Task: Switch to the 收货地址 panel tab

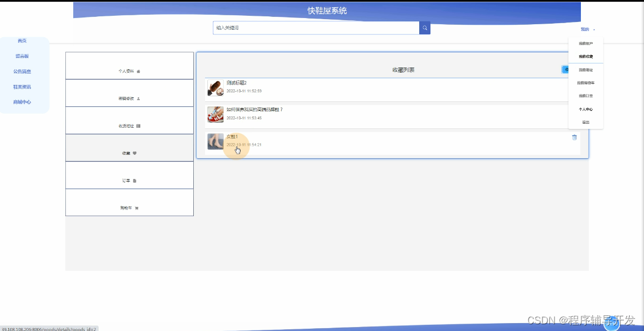Action: click(130, 120)
